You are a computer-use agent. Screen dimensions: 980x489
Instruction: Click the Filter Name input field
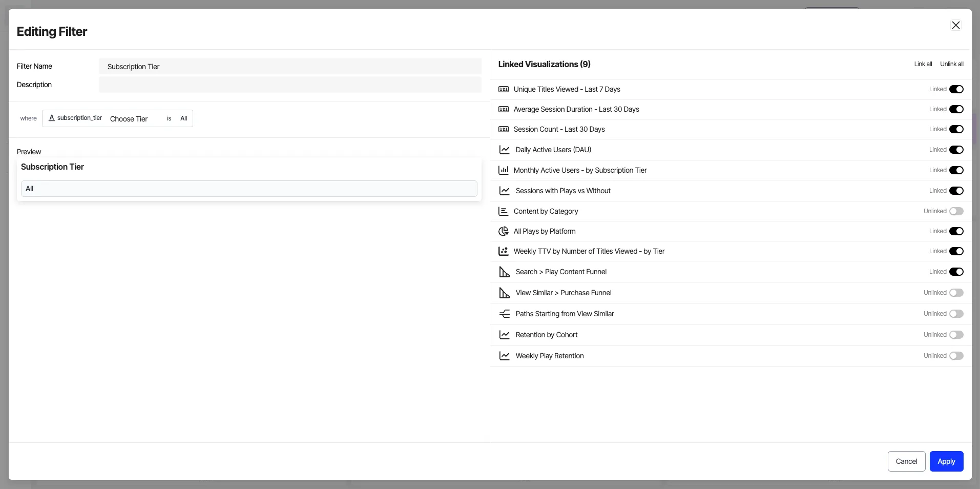coord(290,66)
